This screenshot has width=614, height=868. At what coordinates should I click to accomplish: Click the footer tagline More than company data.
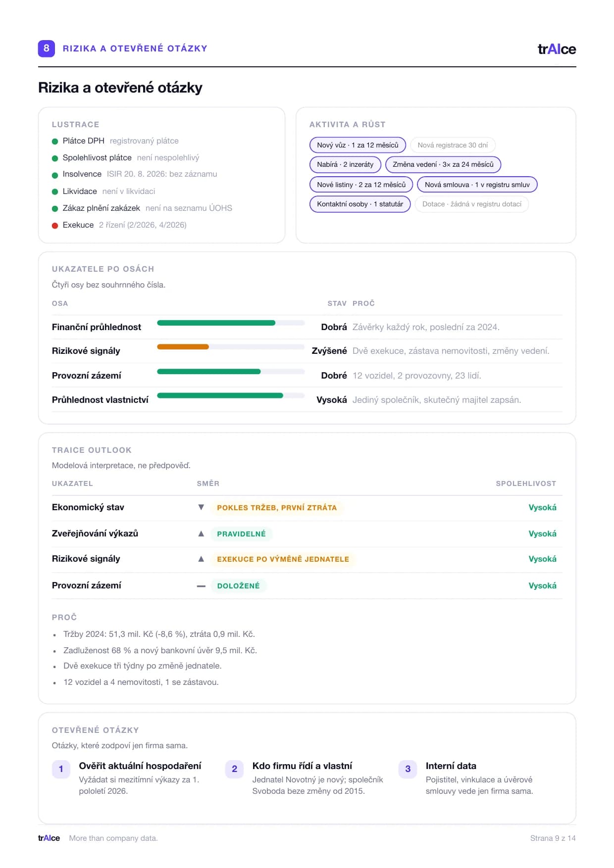(113, 838)
